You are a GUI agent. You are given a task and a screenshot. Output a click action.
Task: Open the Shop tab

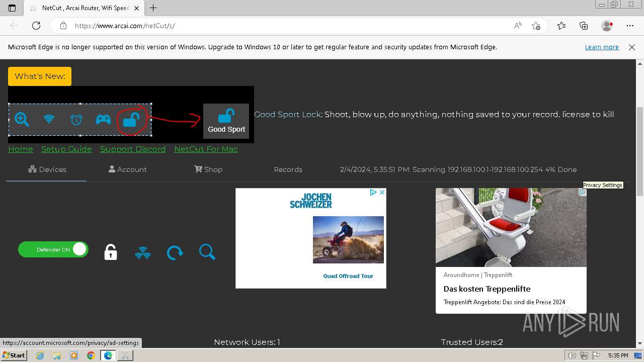pos(208,169)
